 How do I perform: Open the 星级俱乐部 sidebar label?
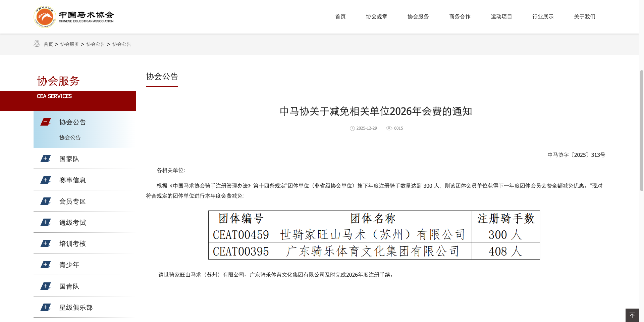pyautogui.click(x=76, y=308)
